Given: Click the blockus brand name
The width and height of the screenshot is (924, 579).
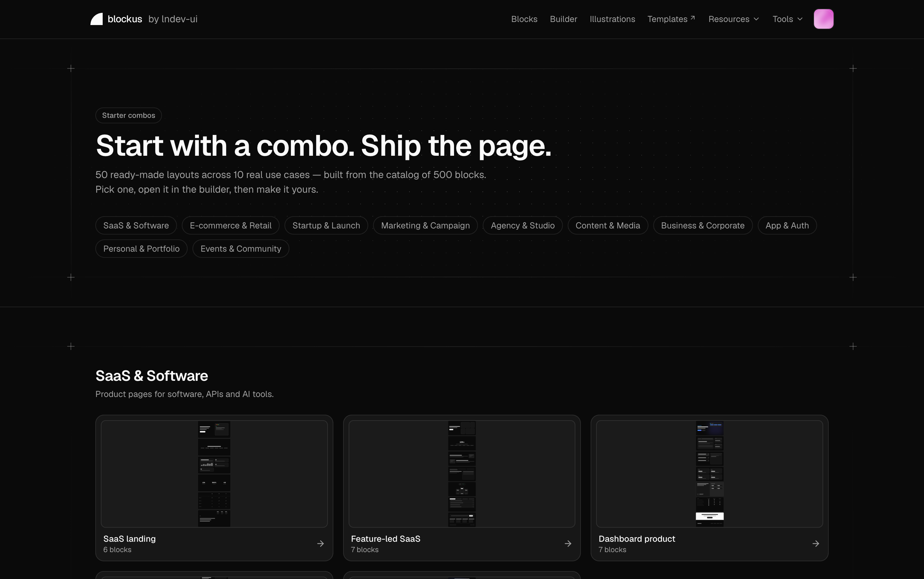Looking at the screenshot, I should pos(125,19).
